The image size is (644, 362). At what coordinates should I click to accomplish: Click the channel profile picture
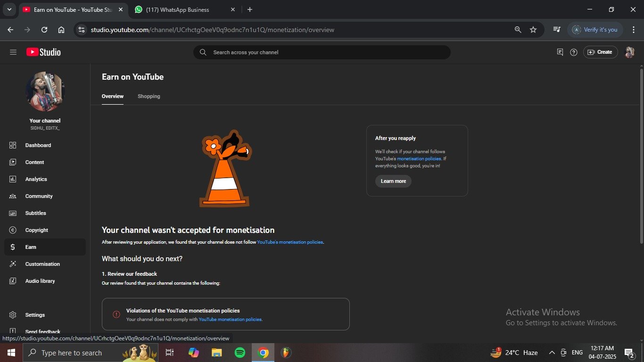(x=45, y=91)
